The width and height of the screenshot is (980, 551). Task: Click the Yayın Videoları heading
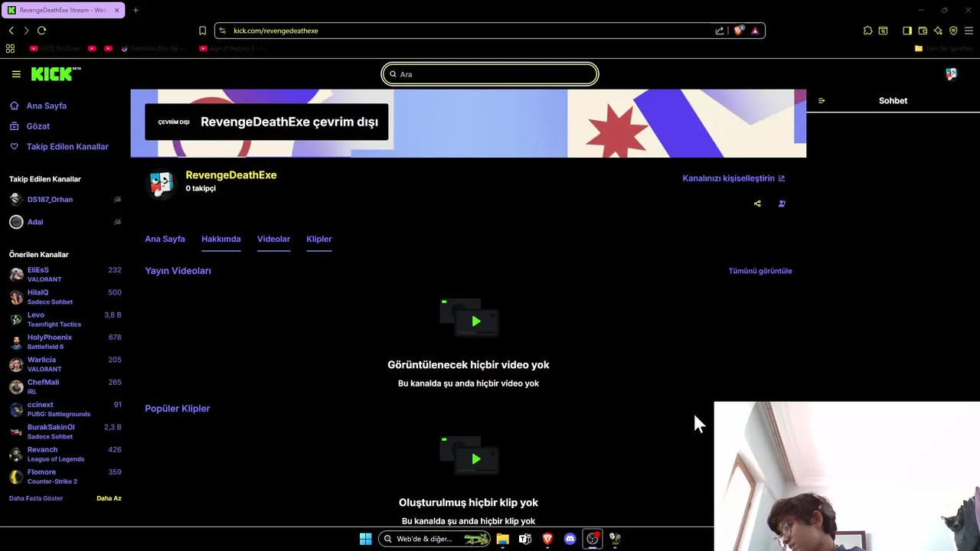click(178, 271)
